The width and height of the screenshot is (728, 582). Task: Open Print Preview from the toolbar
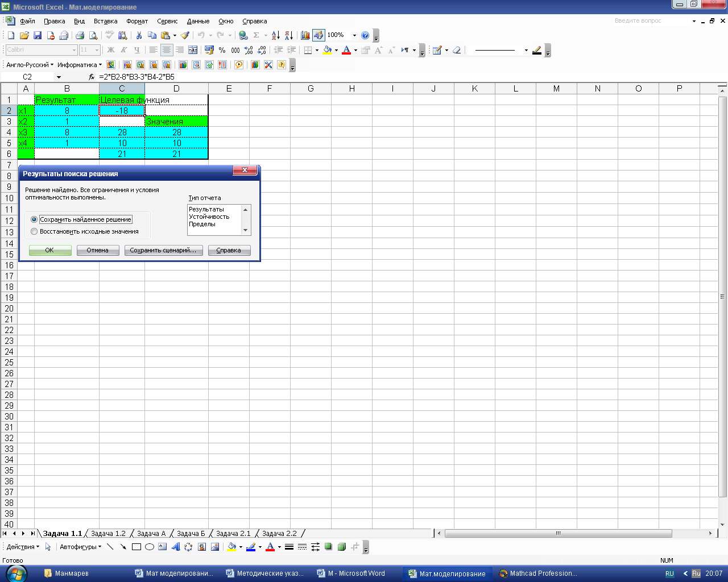(x=93, y=35)
